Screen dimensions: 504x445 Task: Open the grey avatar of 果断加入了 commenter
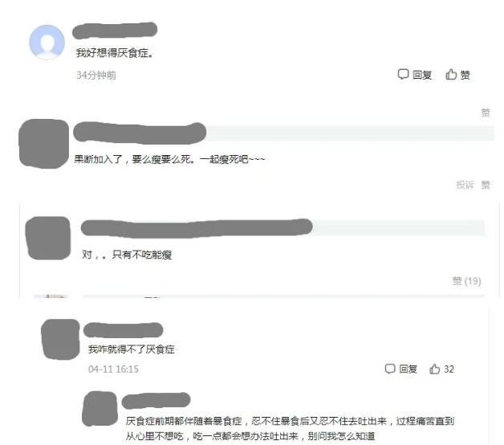click(x=43, y=144)
